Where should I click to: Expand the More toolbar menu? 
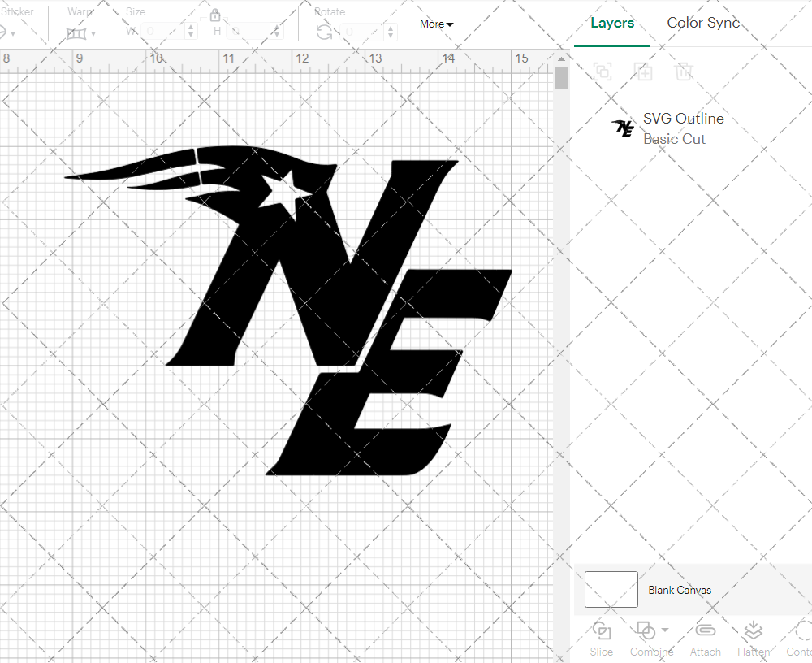point(436,24)
